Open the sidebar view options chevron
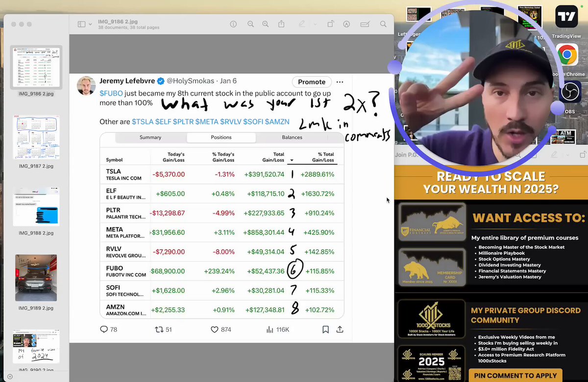588x382 pixels. point(90,24)
